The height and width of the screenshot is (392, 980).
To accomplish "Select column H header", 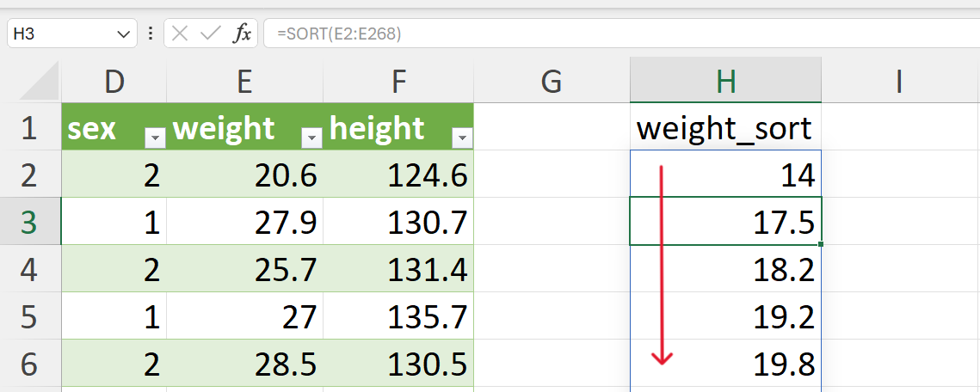I will pyautogui.click(x=725, y=81).
